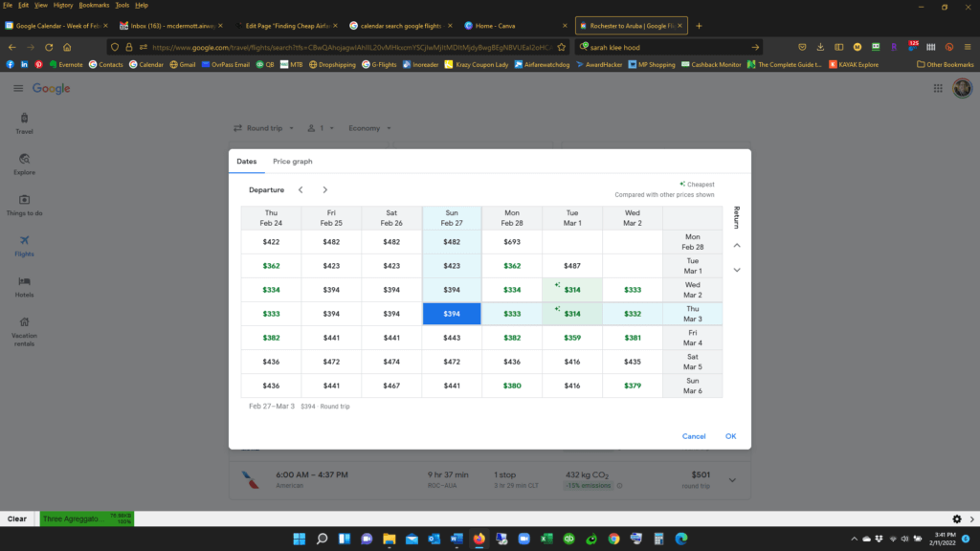Open a new browser tab
Viewport: 980px width, 551px height.
699,26
